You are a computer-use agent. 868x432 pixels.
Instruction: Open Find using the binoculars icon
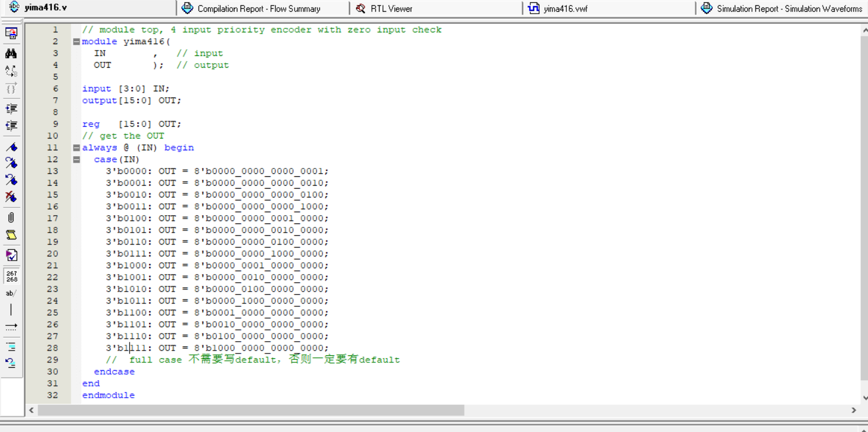(11, 54)
